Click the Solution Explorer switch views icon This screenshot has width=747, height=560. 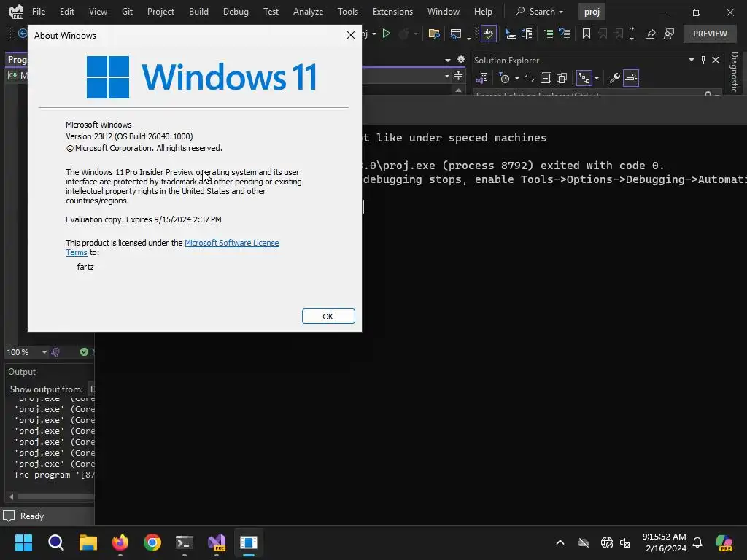pos(482,78)
